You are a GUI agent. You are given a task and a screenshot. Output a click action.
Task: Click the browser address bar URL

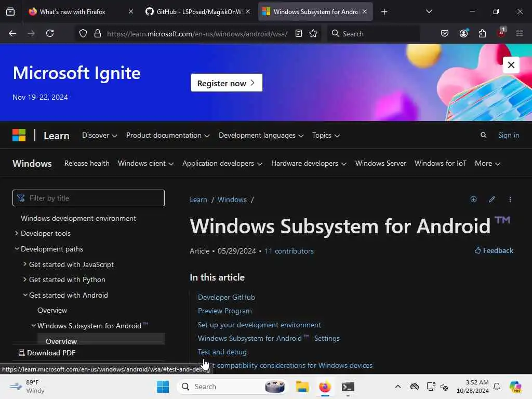coord(197,34)
